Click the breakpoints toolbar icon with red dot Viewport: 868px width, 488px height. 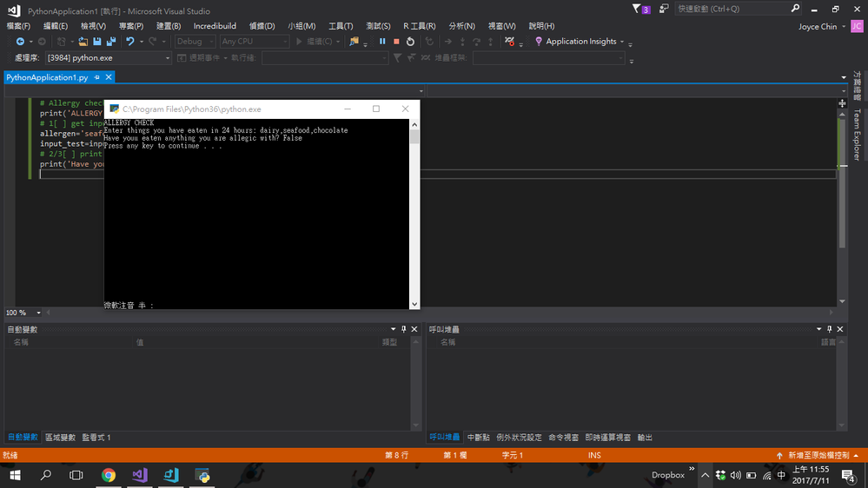510,42
